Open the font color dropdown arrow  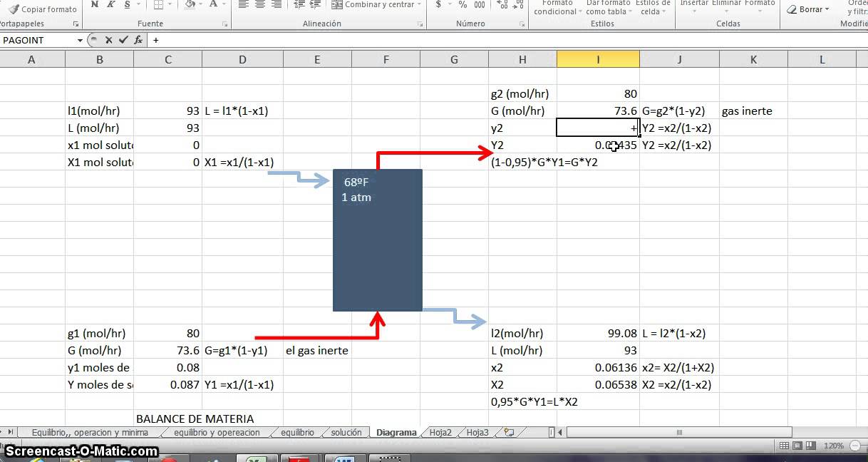click(x=224, y=4)
